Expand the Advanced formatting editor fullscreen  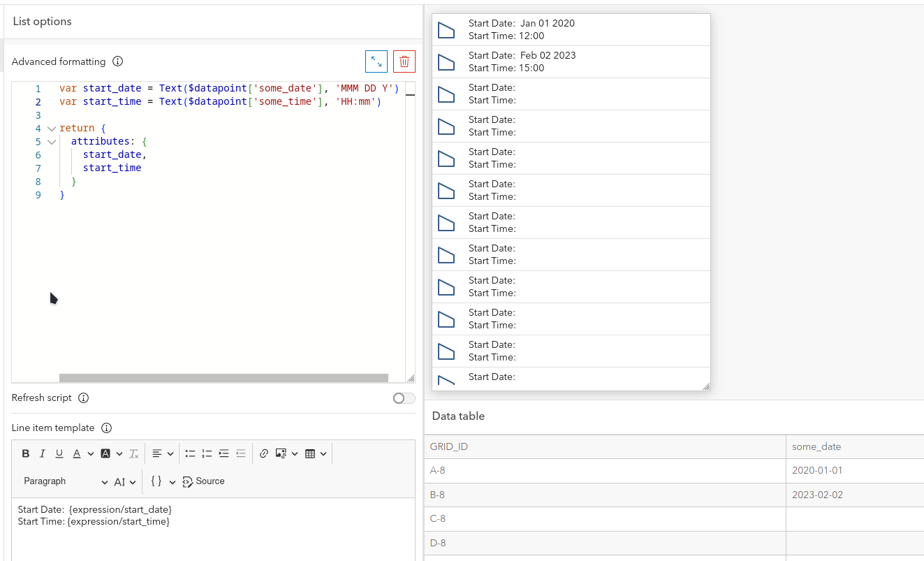(x=376, y=61)
